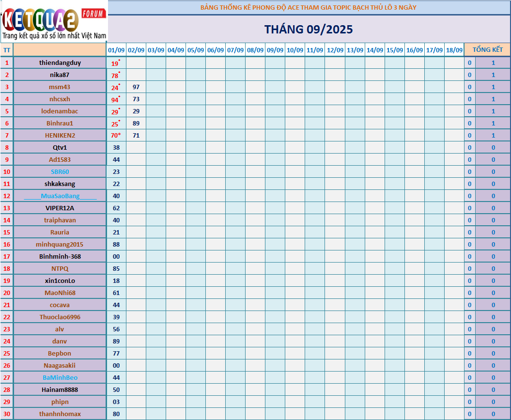Click value 97 in msm43 row
This screenshot has width=511, height=420.
coord(136,87)
